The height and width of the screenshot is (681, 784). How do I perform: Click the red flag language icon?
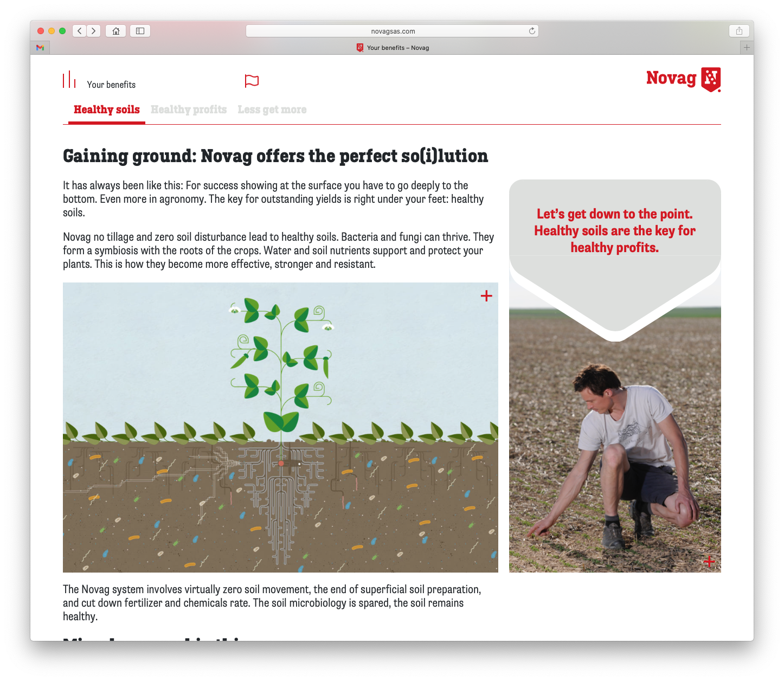pos(252,81)
